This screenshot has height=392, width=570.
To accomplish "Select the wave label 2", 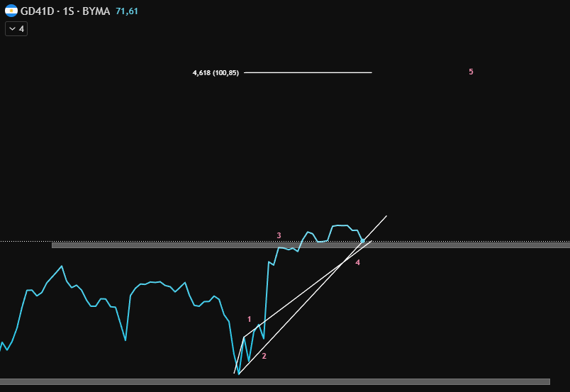I will [264, 357].
